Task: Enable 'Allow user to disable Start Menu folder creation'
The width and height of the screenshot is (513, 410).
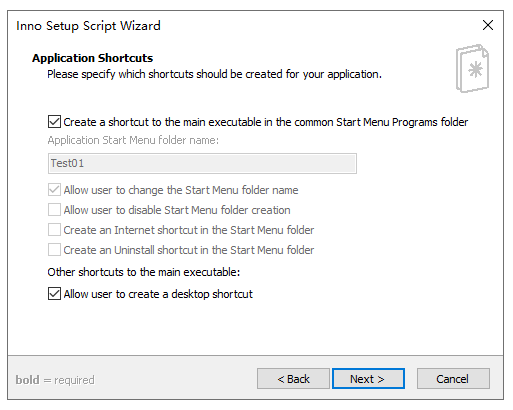Action: pyautogui.click(x=54, y=210)
